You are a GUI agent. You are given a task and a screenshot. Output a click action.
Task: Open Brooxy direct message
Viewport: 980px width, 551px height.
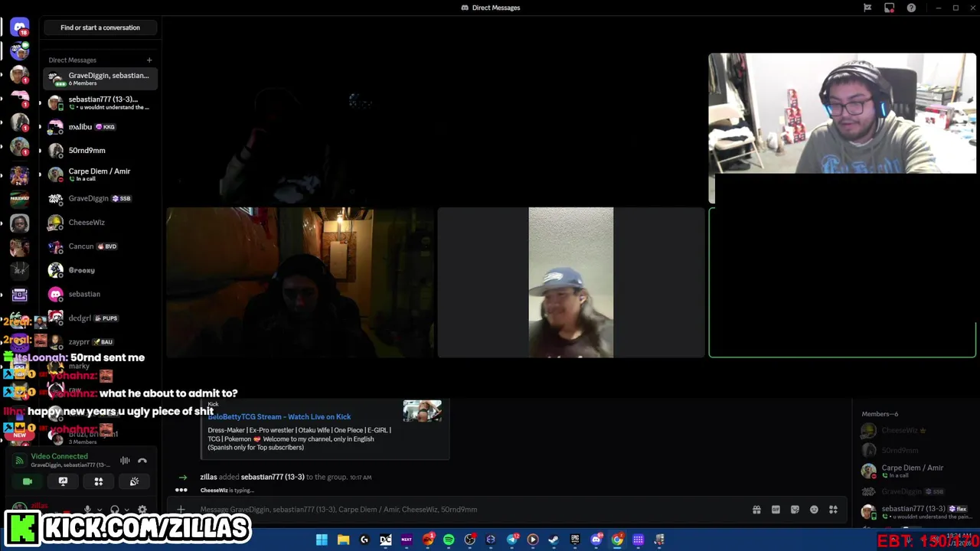pos(100,270)
